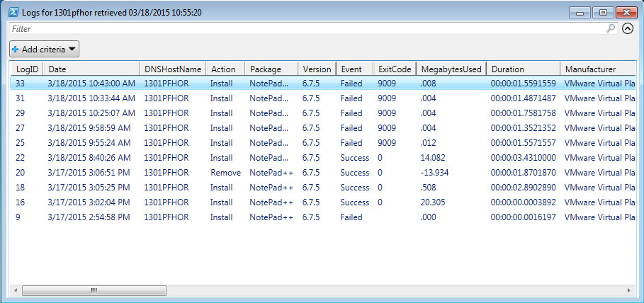Sort by Manufacturer column header
This screenshot has width=644, height=303.
(597, 69)
